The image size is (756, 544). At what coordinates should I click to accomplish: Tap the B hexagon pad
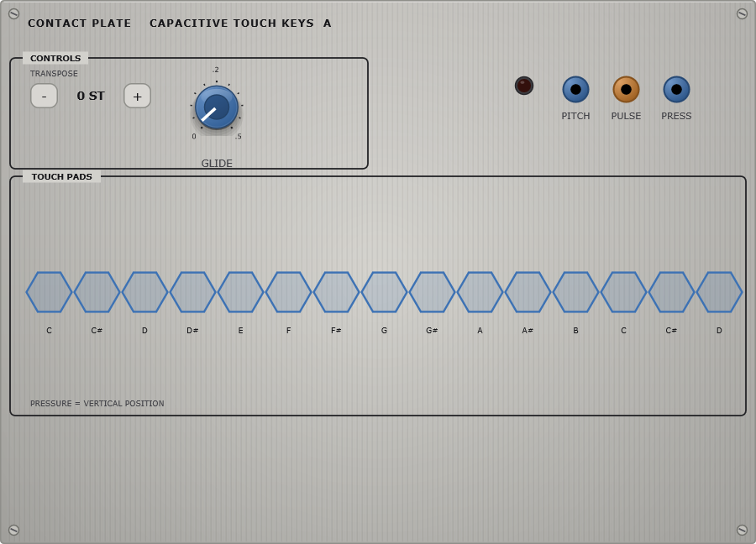pos(575,292)
